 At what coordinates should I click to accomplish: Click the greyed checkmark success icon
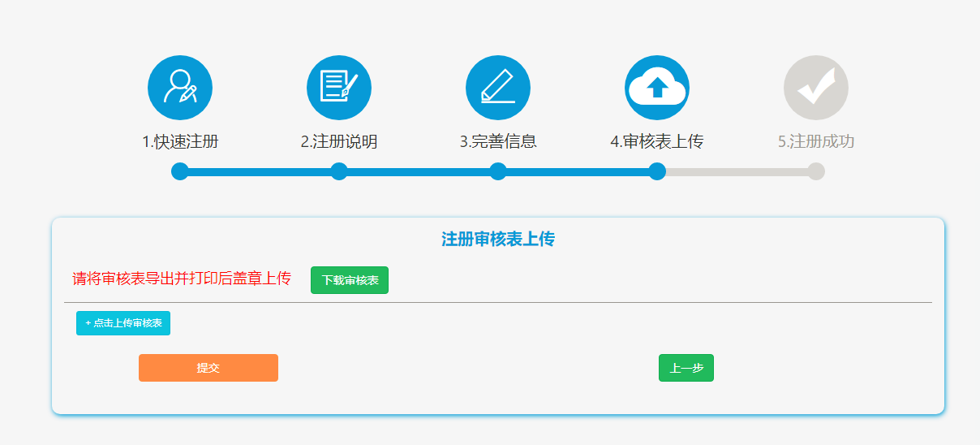point(816,88)
